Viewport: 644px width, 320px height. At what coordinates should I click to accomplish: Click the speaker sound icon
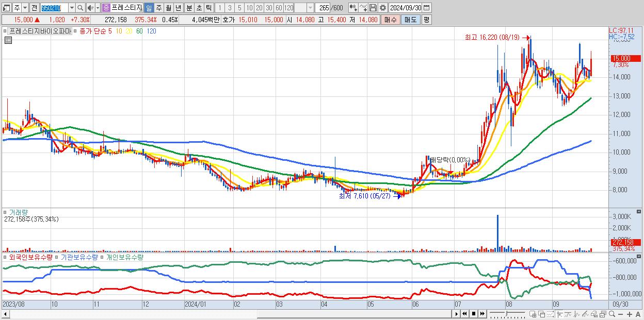(90, 8)
